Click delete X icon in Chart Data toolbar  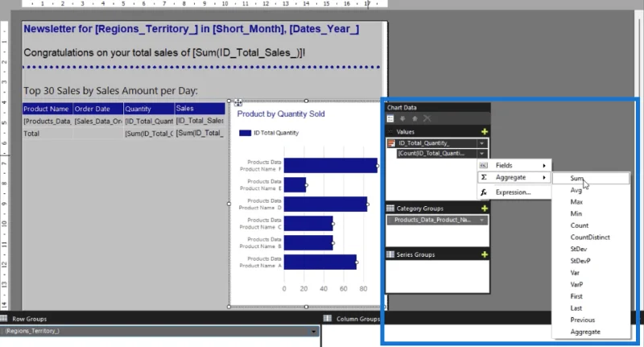427,118
